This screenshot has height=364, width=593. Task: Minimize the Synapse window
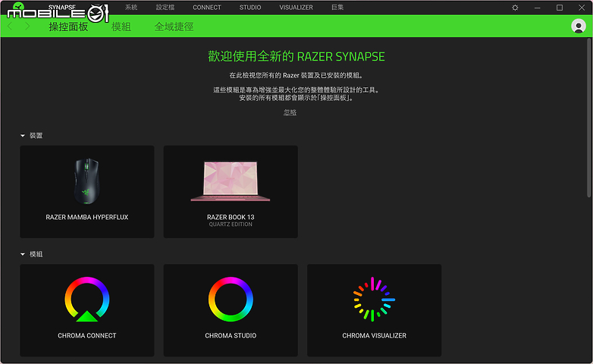[x=537, y=8]
